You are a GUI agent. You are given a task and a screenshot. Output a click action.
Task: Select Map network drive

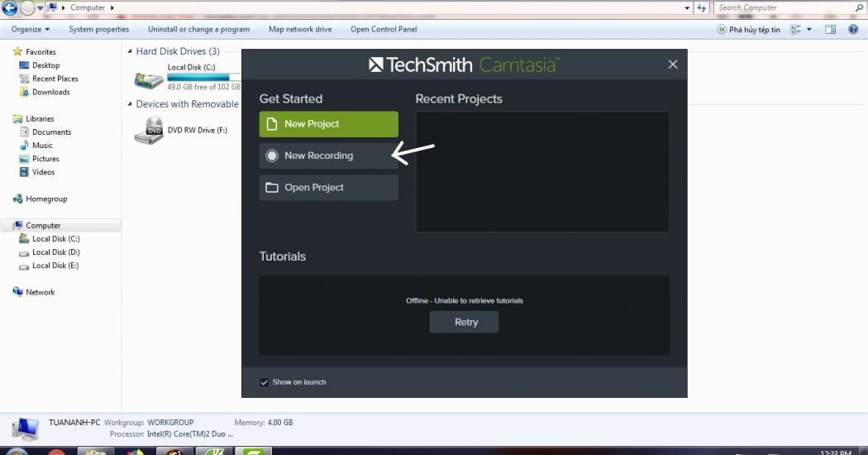coord(300,30)
